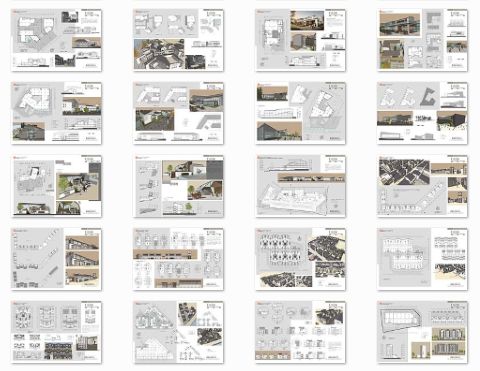Open fourth-row board with three stacked beige renders
The width and height of the screenshot is (480, 371).
56,259
